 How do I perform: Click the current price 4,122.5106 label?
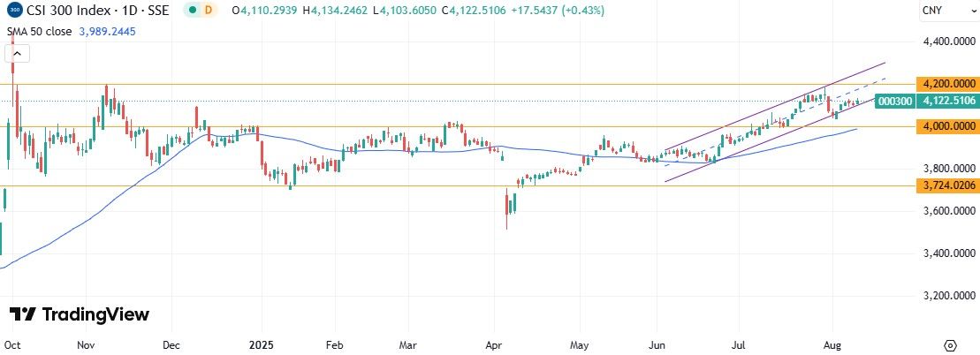pos(946,102)
